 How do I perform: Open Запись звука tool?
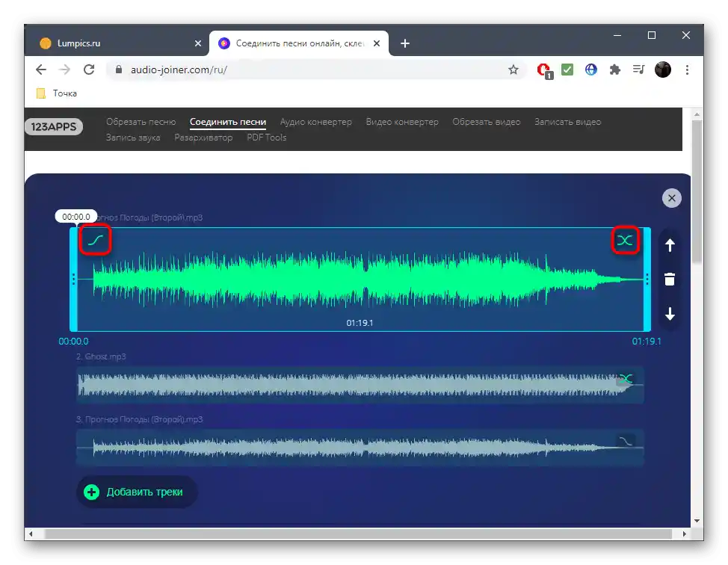click(133, 138)
